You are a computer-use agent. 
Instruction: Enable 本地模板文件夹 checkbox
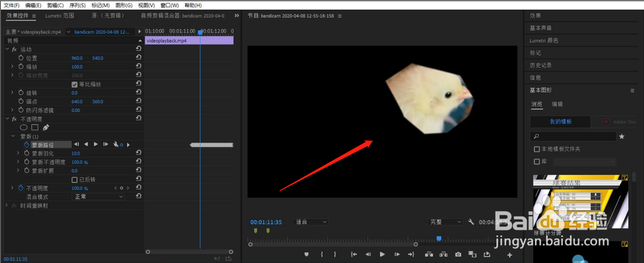pyautogui.click(x=537, y=149)
